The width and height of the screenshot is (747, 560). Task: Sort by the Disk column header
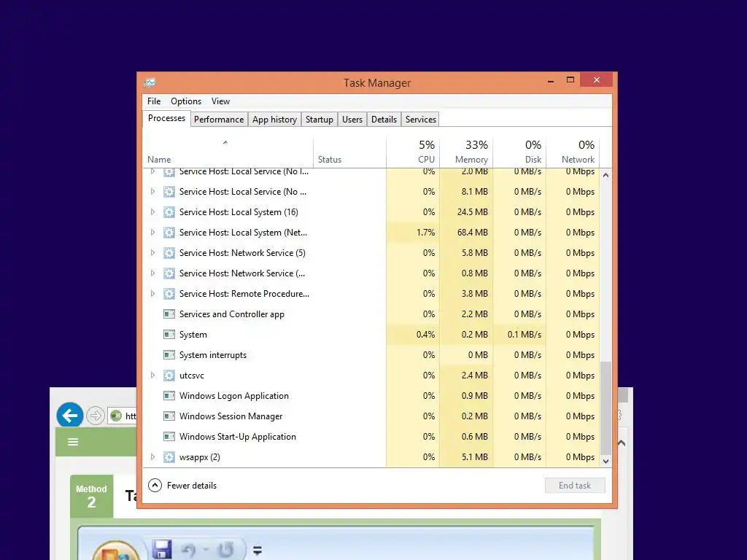pos(519,152)
